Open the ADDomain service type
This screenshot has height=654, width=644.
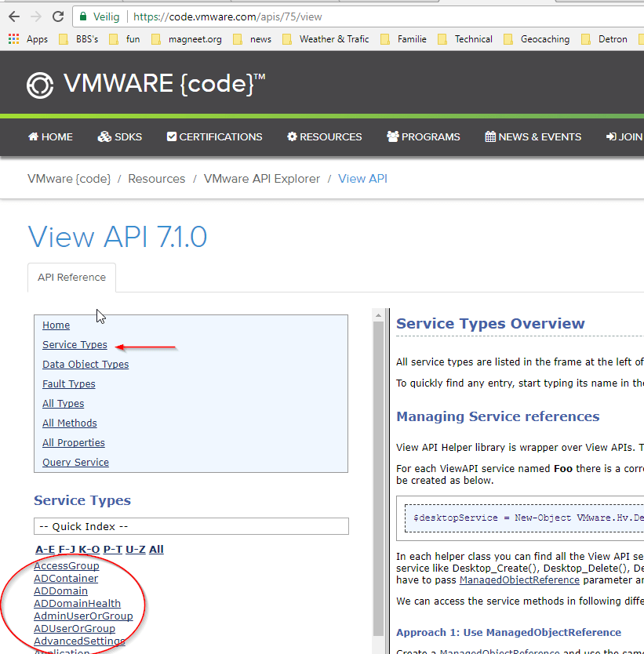point(61,591)
